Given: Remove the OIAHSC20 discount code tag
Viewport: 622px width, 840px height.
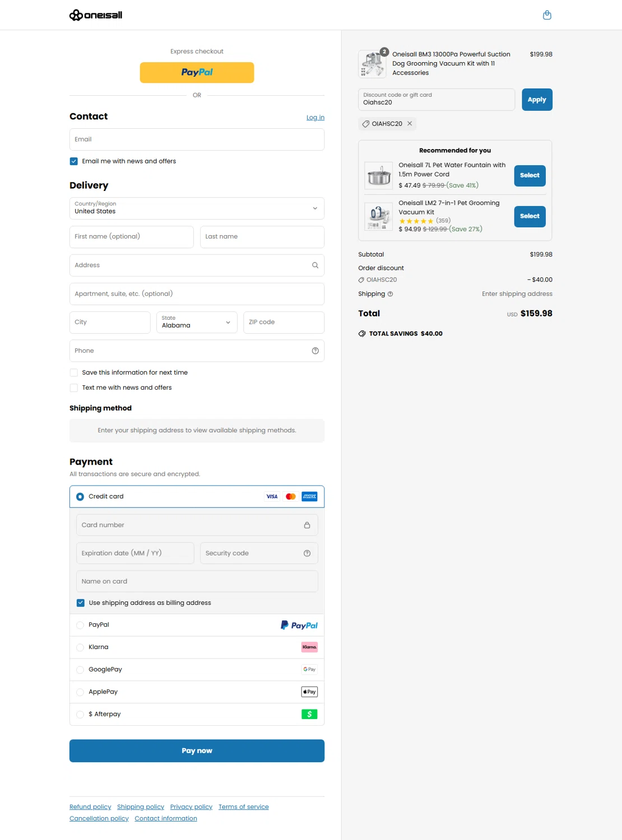Looking at the screenshot, I should (410, 124).
